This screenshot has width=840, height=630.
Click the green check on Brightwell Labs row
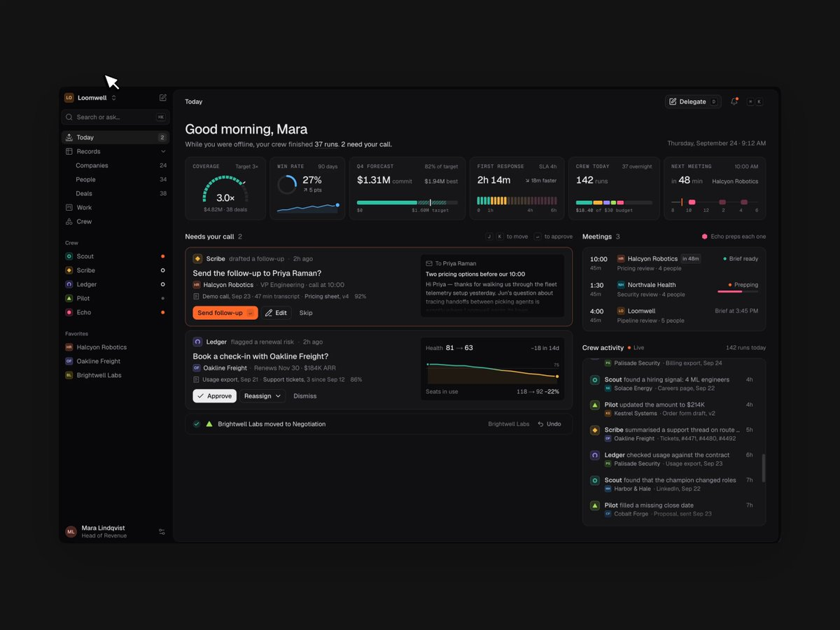(197, 424)
